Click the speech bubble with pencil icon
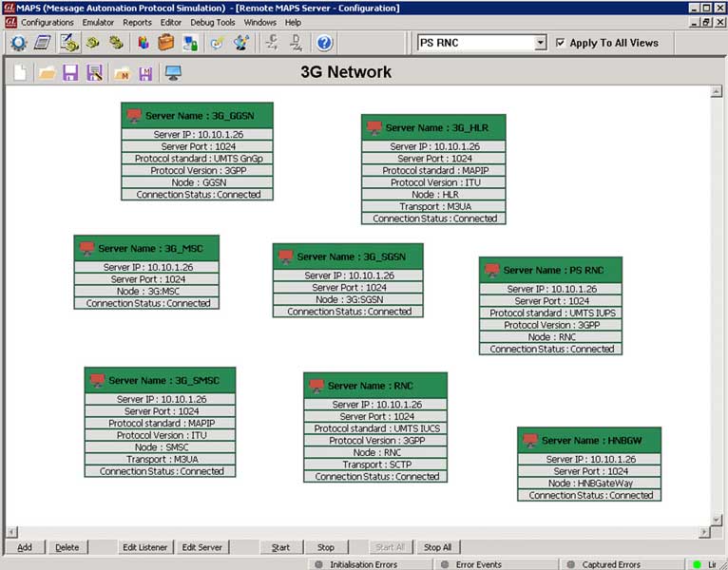728x570 pixels. click(x=217, y=43)
